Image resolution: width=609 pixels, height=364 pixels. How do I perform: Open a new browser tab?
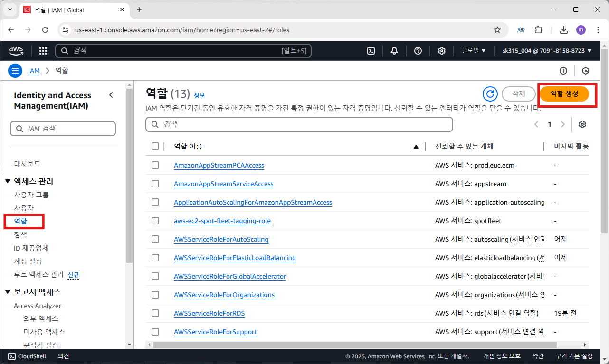tap(139, 9)
